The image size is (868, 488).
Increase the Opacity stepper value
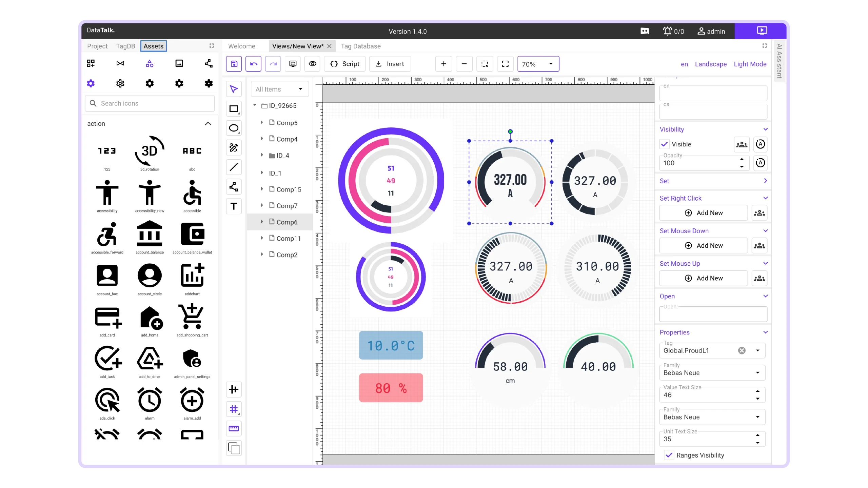click(x=742, y=159)
